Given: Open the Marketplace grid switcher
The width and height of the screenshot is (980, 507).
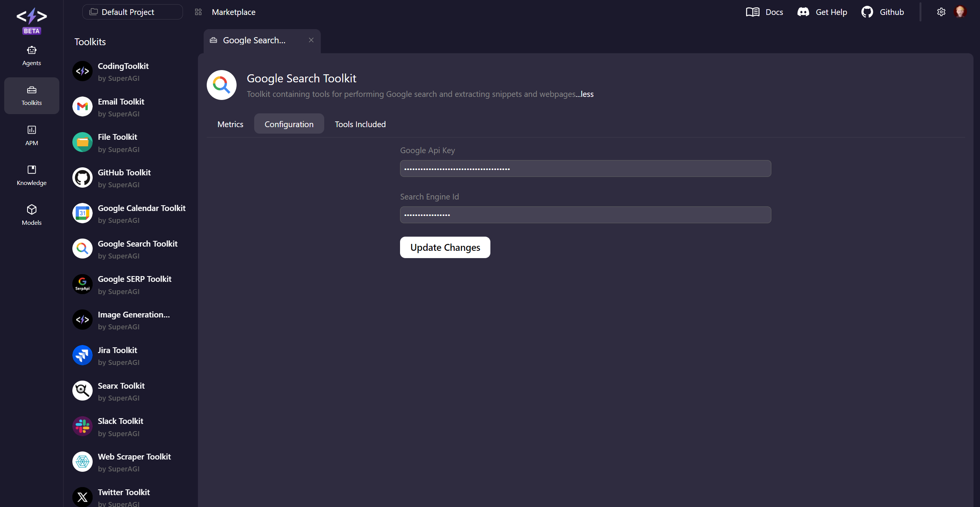Looking at the screenshot, I should pos(198,12).
